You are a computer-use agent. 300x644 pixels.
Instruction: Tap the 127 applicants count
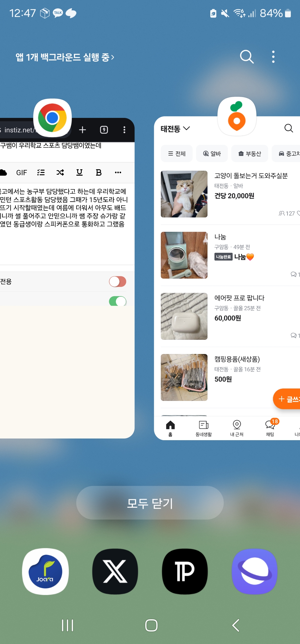(x=287, y=213)
